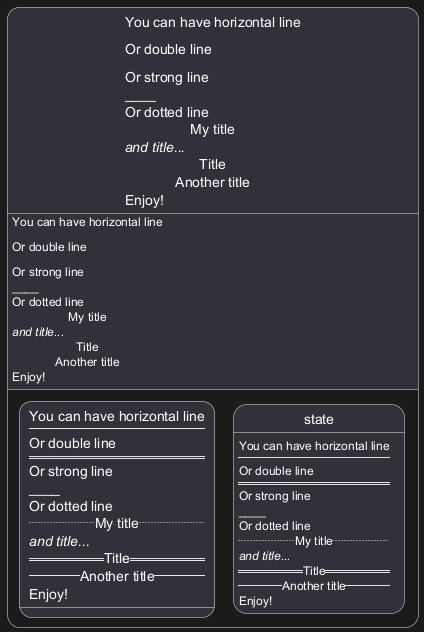The width and height of the screenshot is (424, 632).
Task: Click 'Or dotted line' in topmost section
Action: pyautogui.click(x=167, y=112)
